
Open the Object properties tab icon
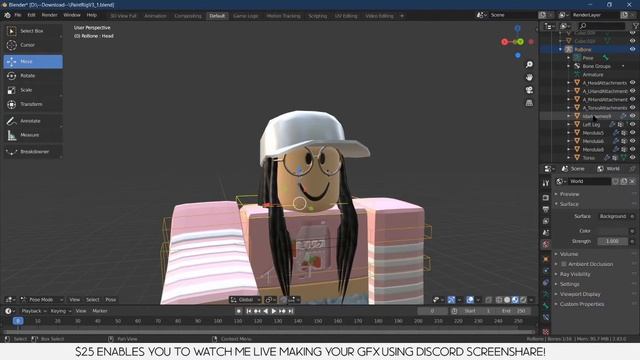coord(546,259)
